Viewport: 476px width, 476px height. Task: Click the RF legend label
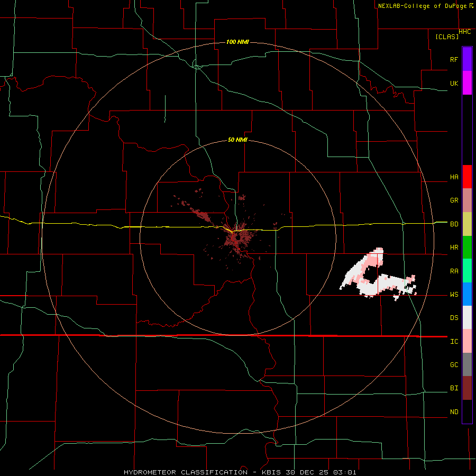coord(454,59)
